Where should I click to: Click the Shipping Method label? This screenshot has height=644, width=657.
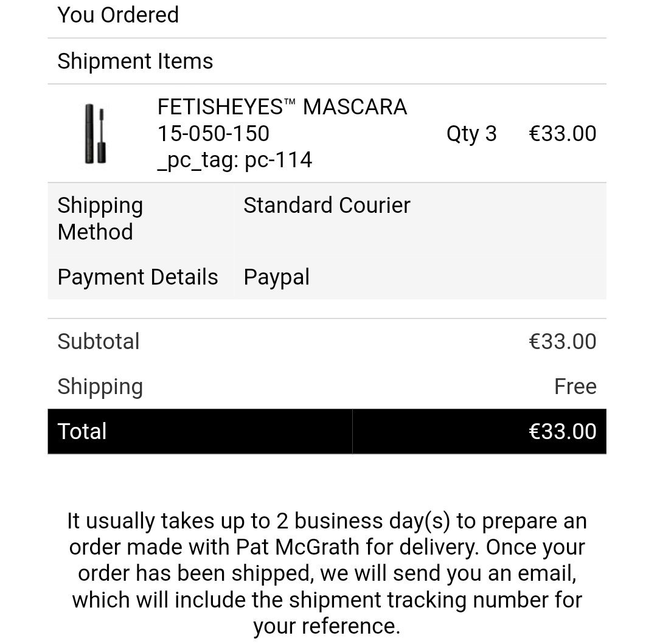pyautogui.click(x=100, y=218)
